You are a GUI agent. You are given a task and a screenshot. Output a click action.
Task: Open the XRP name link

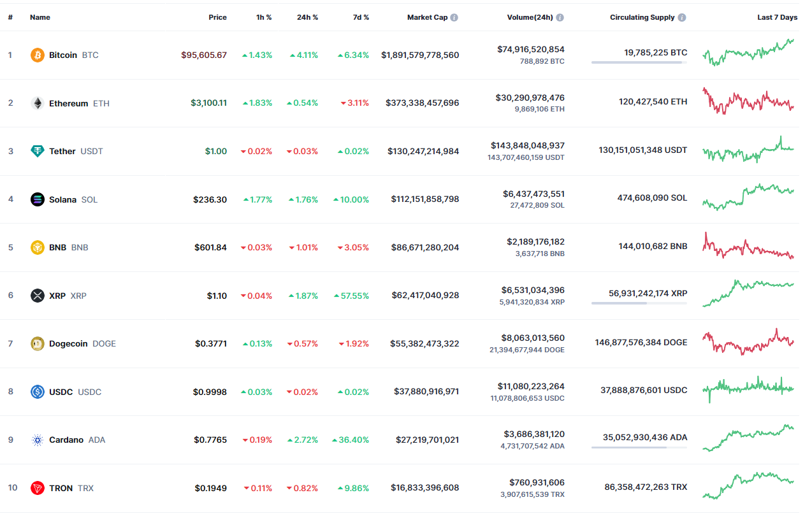(68, 296)
